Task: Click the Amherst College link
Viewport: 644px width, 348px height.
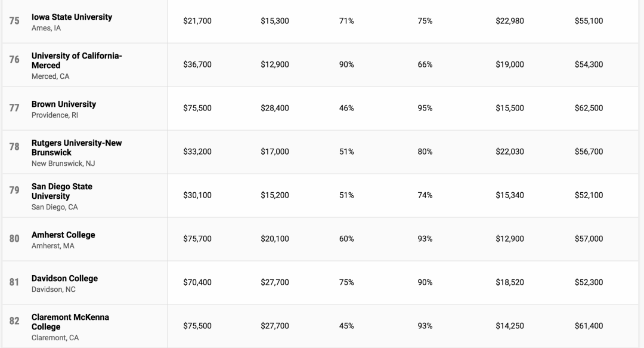Action: pos(63,235)
